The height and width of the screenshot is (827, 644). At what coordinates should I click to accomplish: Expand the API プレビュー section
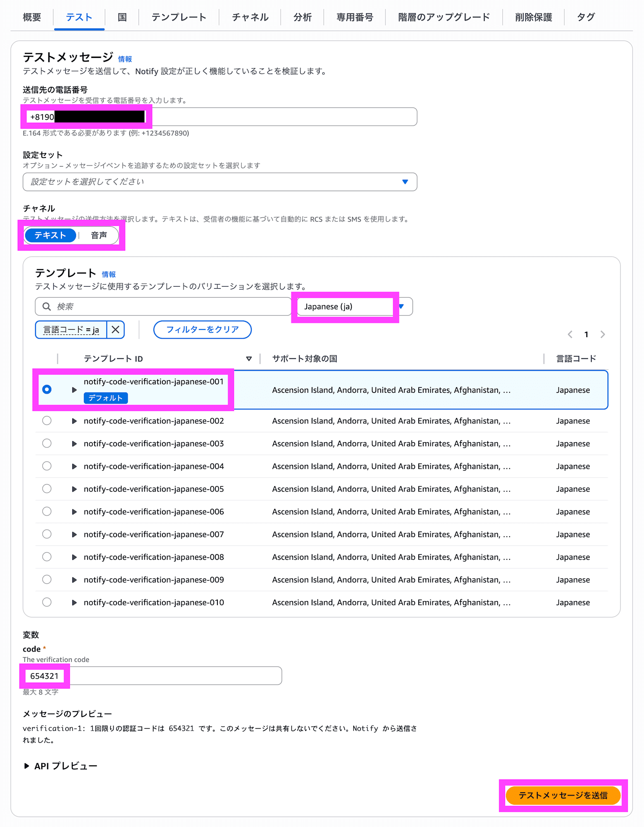(x=60, y=766)
